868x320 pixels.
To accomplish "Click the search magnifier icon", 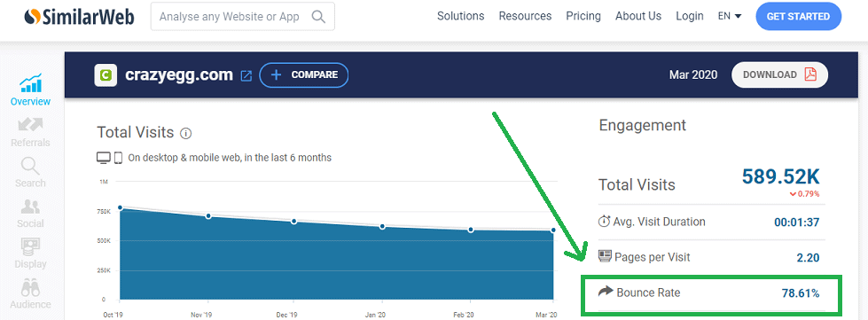I will coord(318,17).
